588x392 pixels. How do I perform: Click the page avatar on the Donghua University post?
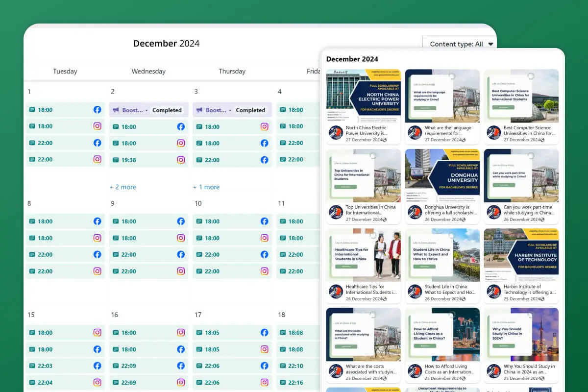[415, 212]
